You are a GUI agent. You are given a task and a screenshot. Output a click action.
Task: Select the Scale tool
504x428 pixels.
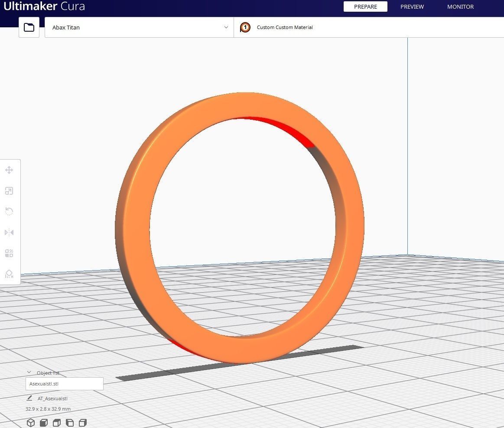tap(9, 191)
